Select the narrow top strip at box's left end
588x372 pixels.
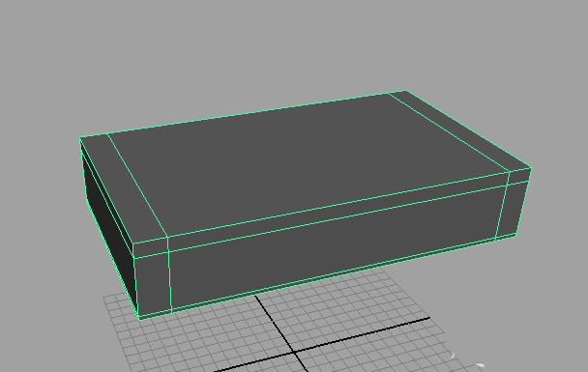tap(123, 187)
